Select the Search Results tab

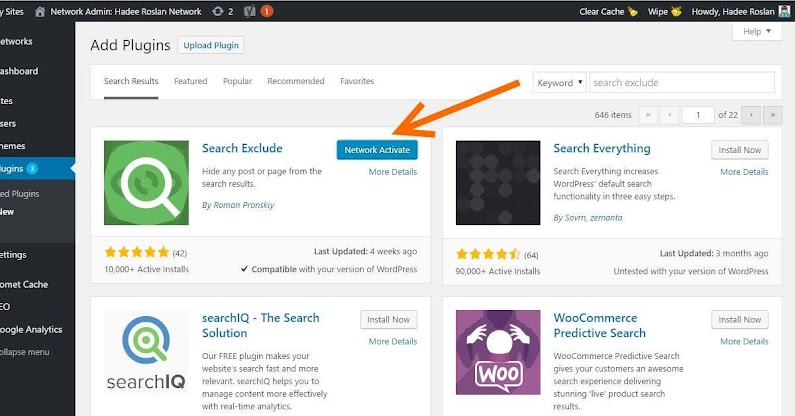pyautogui.click(x=131, y=81)
